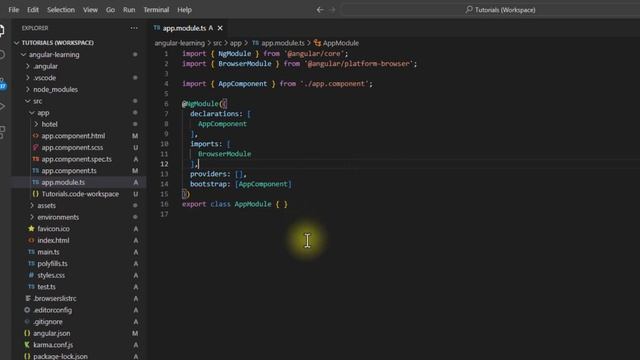
Task: Click angular-learning in breadcrumb
Action: point(179,43)
